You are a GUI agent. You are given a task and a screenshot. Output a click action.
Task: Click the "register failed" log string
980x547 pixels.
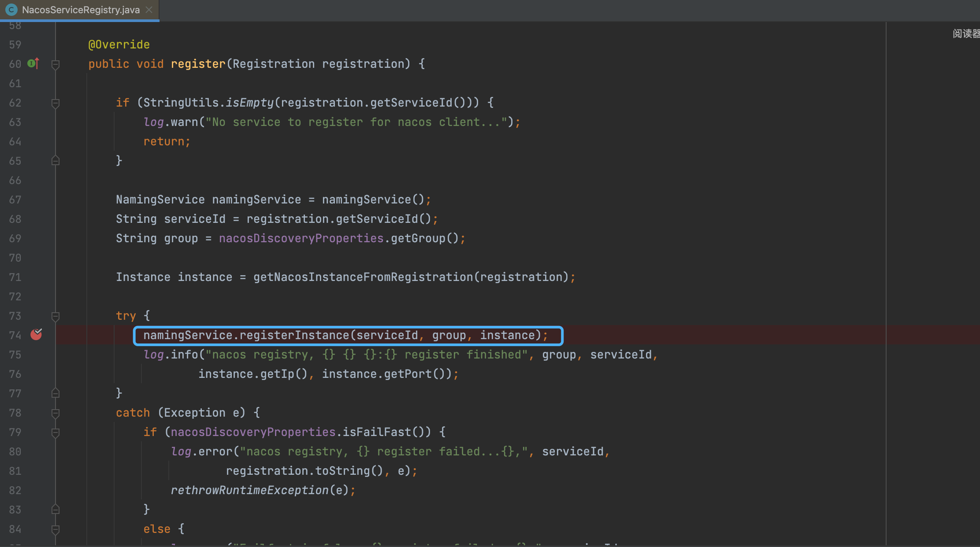click(x=384, y=451)
